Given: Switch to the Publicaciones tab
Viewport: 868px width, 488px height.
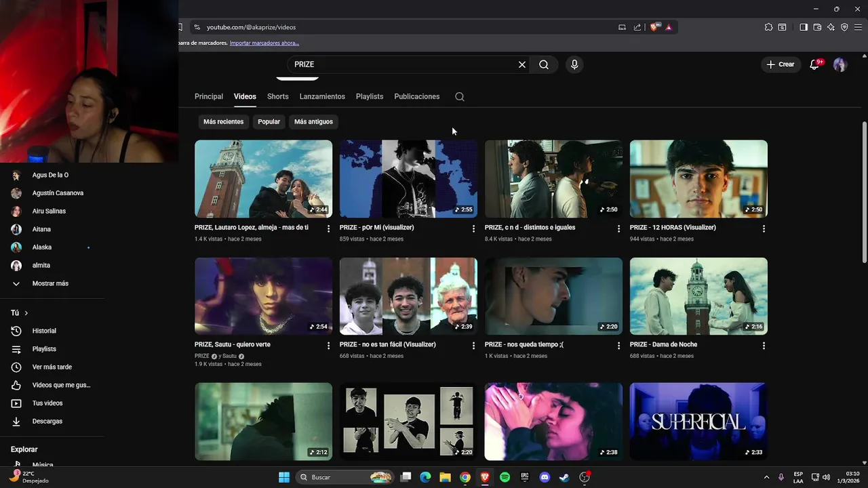Looking at the screenshot, I should [417, 96].
